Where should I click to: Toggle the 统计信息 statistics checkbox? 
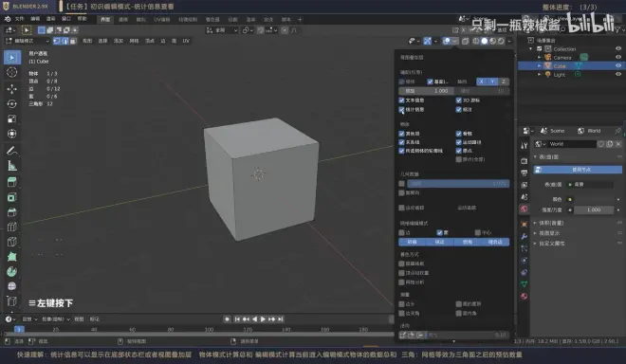pyautogui.click(x=401, y=109)
